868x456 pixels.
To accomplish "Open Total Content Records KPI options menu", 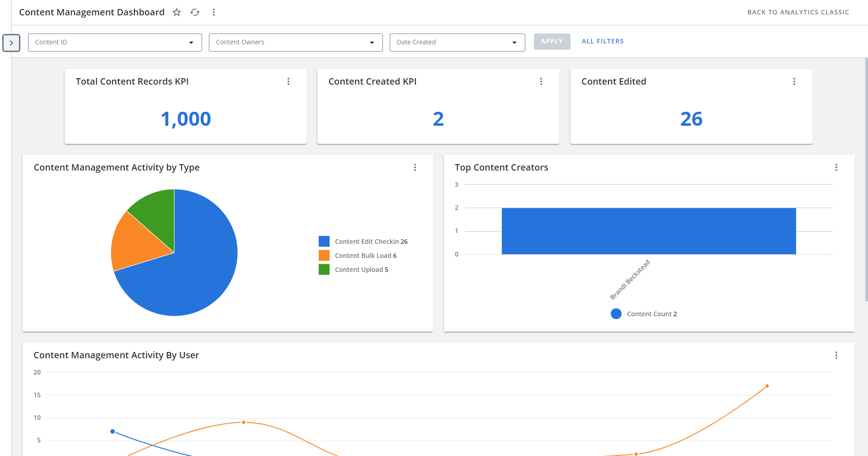I will pyautogui.click(x=288, y=81).
